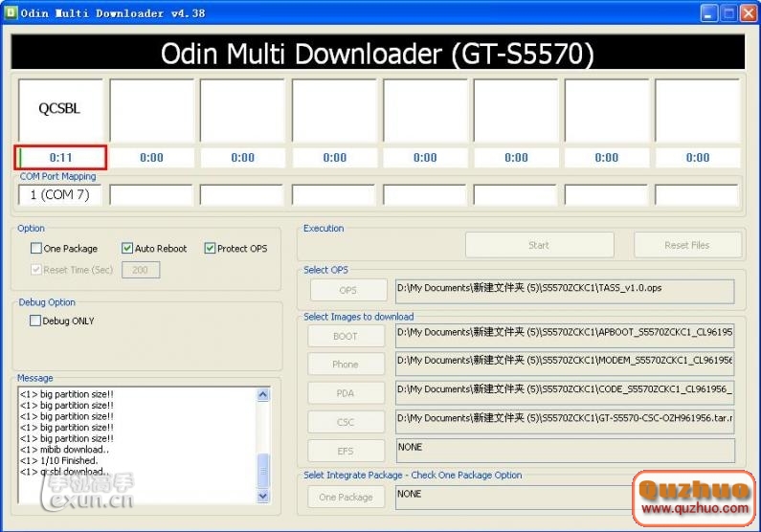The image size is (761, 532).
Task: Maximize the Odin window
Action: click(x=728, y=13)
